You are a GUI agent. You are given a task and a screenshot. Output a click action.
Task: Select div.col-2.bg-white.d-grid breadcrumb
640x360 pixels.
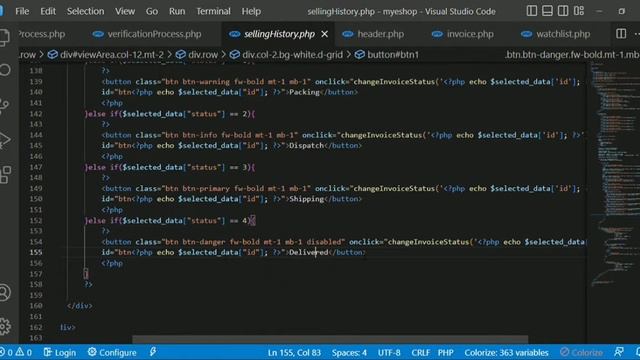287,55
